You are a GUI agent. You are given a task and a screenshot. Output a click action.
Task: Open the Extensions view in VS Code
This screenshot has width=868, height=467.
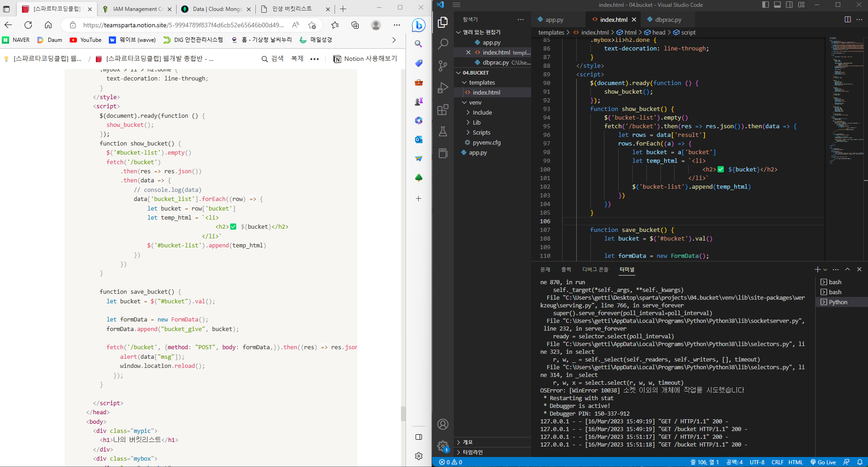(x=442, y=110)
